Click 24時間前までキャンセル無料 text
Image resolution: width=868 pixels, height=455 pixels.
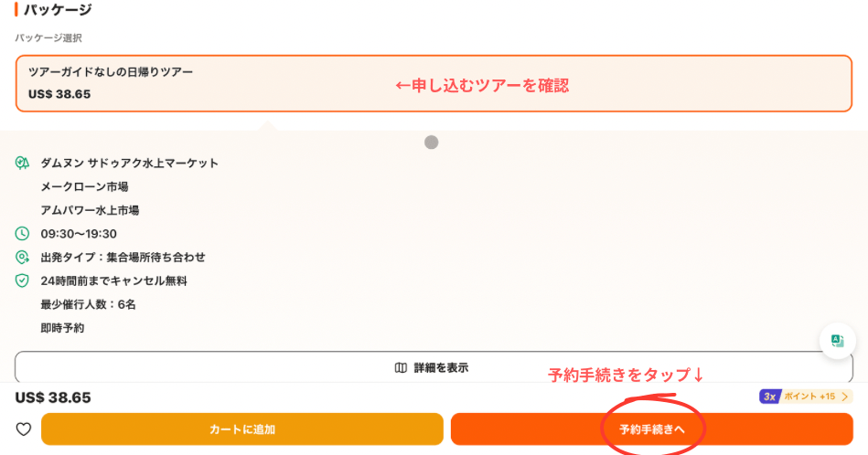coord(113,280)
